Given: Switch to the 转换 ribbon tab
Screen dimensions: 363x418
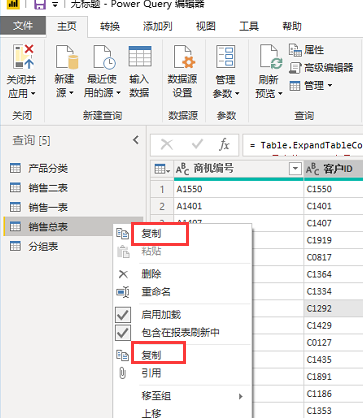Looking at the screenshot, I should pyautogui.click(x=110, y=26).
